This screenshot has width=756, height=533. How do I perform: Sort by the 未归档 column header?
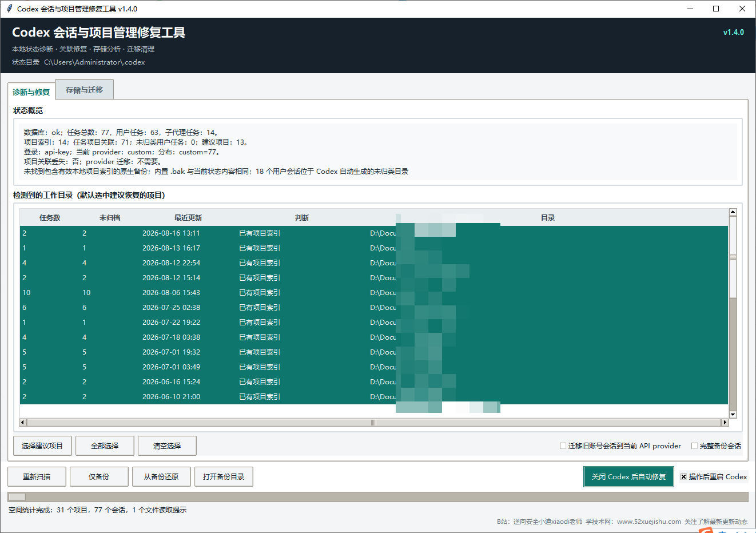pos(110,218)
